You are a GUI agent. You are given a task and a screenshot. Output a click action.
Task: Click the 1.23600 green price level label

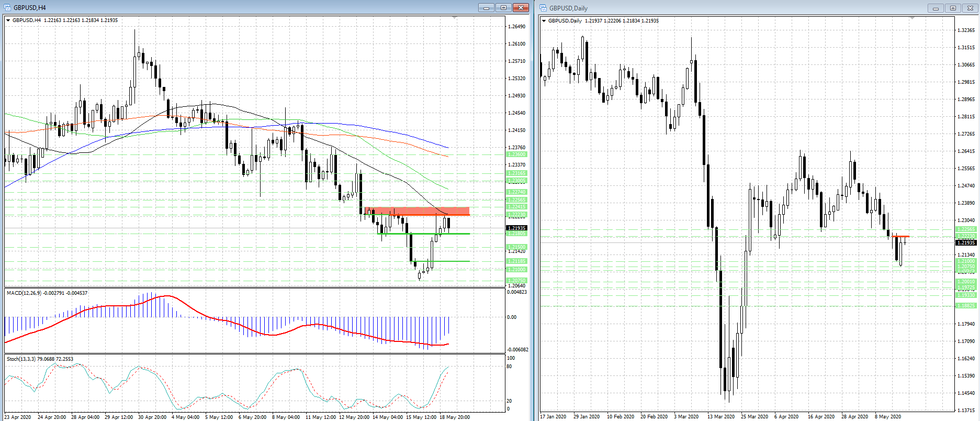pos(516,154)
